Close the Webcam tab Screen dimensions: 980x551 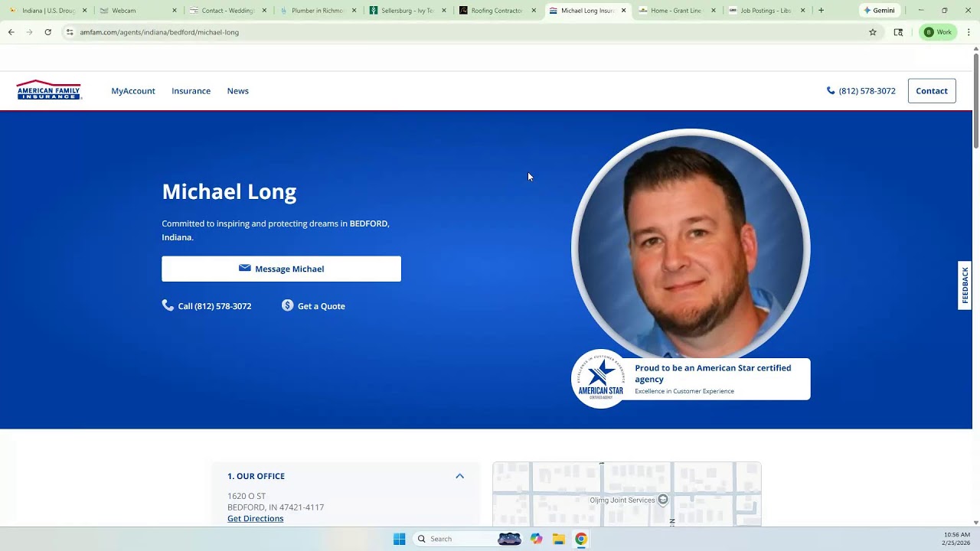(175, 11)
